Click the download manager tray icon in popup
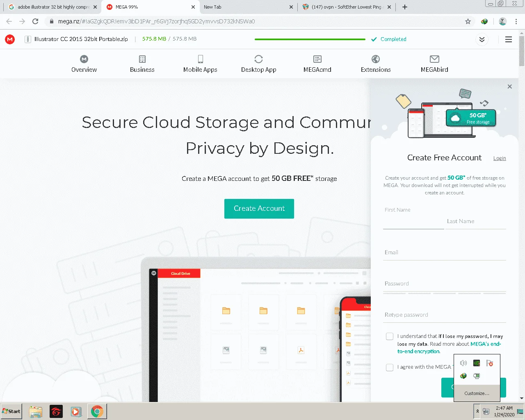 (463, 376)
